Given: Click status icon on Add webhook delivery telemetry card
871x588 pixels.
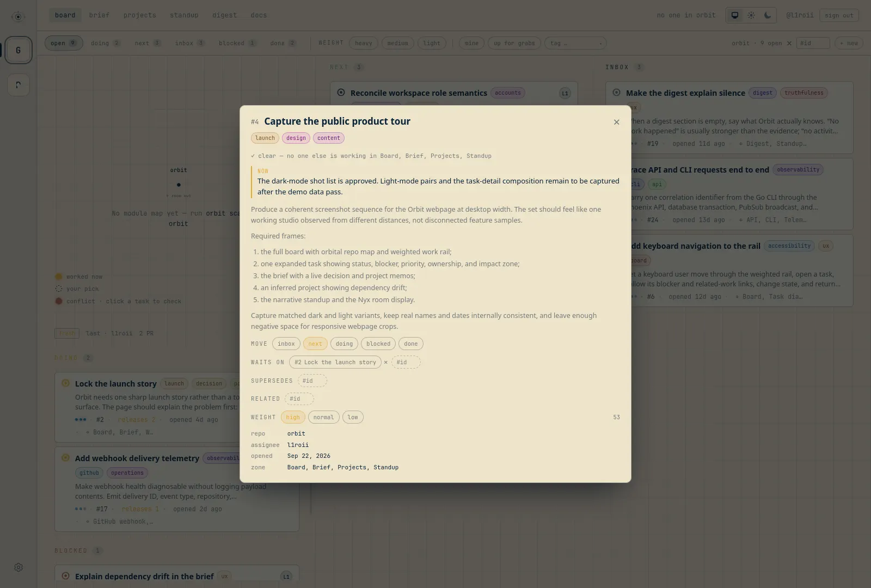Looking at the screenshot, I should [x=65, y=458].
